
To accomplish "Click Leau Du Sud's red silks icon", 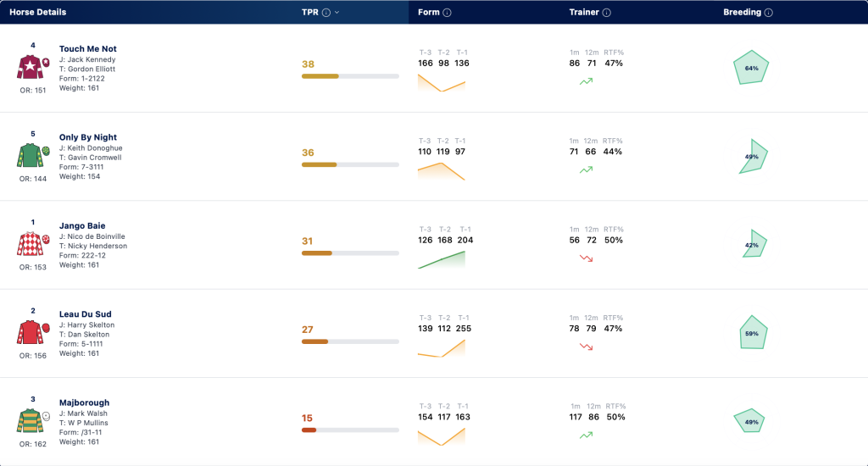I will coord(33,333).
